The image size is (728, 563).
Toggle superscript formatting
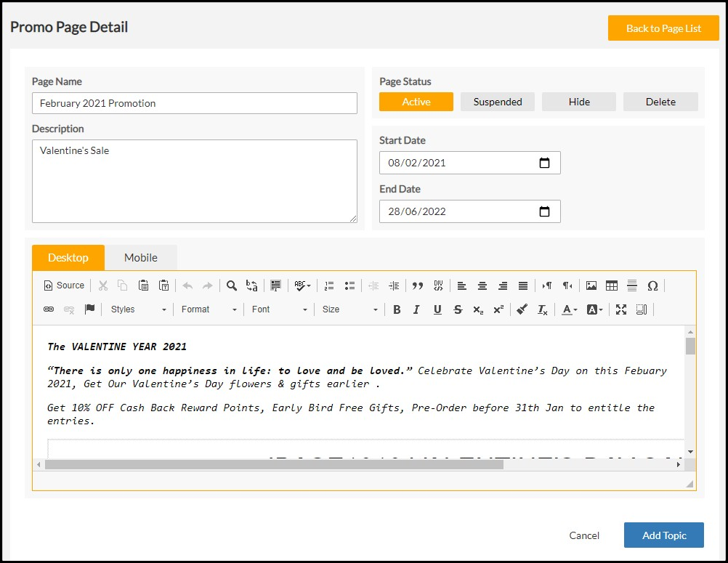(x=498, y=309)
